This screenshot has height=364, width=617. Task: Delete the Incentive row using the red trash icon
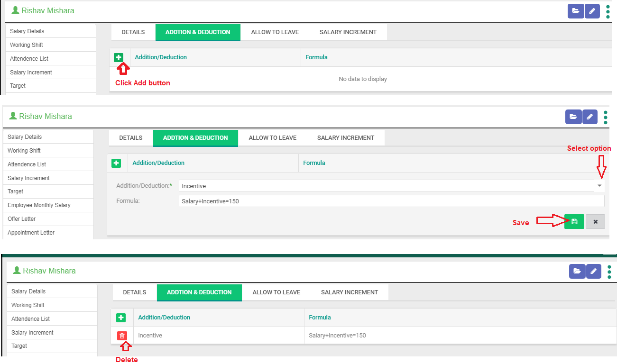click(x=122, y=336)
